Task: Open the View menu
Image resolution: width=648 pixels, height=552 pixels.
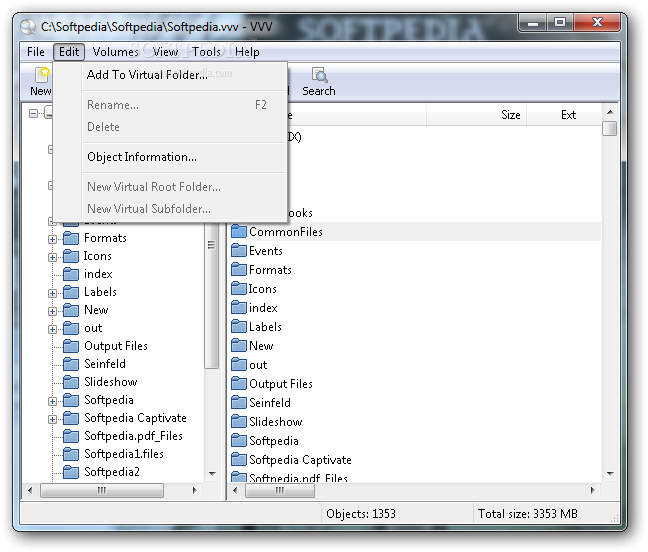Action: 165,52
